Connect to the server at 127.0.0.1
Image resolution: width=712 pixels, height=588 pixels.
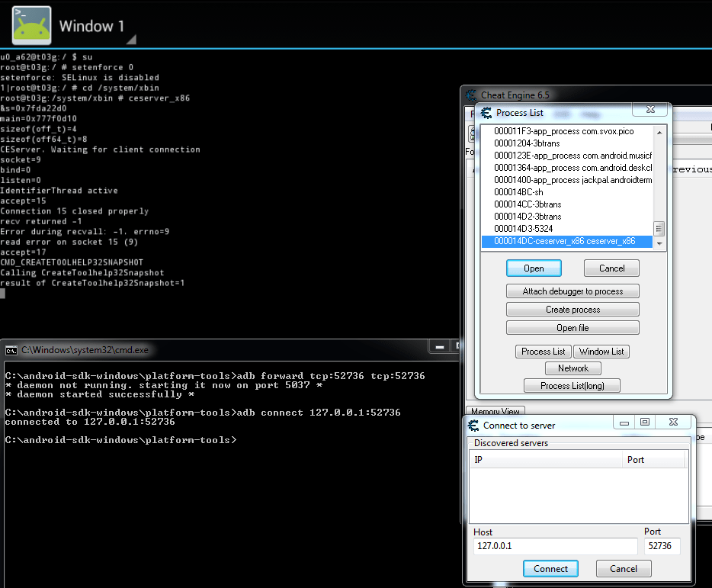(x=550, y=568)
